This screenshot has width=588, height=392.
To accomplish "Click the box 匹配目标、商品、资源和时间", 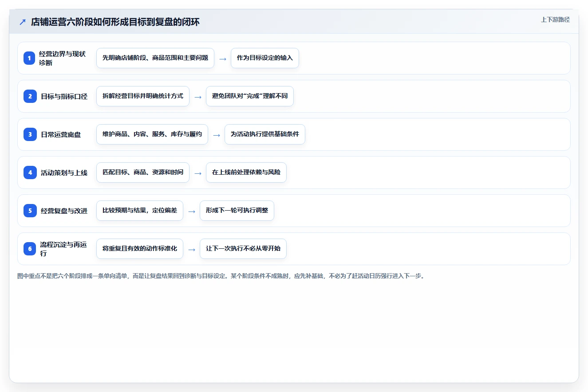I will pos(143,172).
